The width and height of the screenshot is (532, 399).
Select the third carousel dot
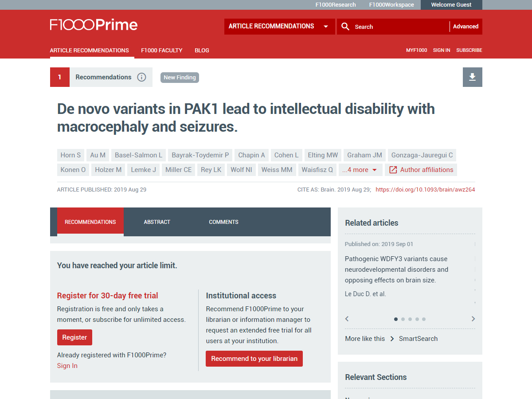(x=410, y=319)
